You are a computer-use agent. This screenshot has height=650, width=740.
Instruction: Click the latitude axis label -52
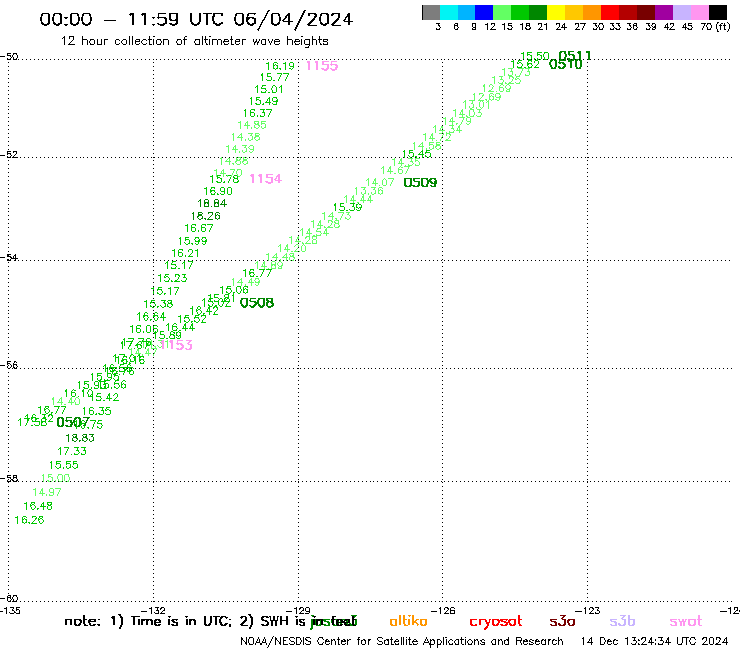pyautogui.click(x=8, y=154)
